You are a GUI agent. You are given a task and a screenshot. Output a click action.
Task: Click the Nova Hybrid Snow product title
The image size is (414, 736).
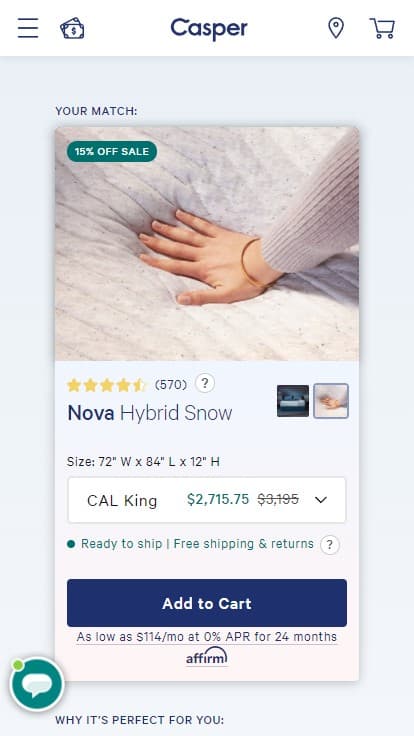click(150, 413)
